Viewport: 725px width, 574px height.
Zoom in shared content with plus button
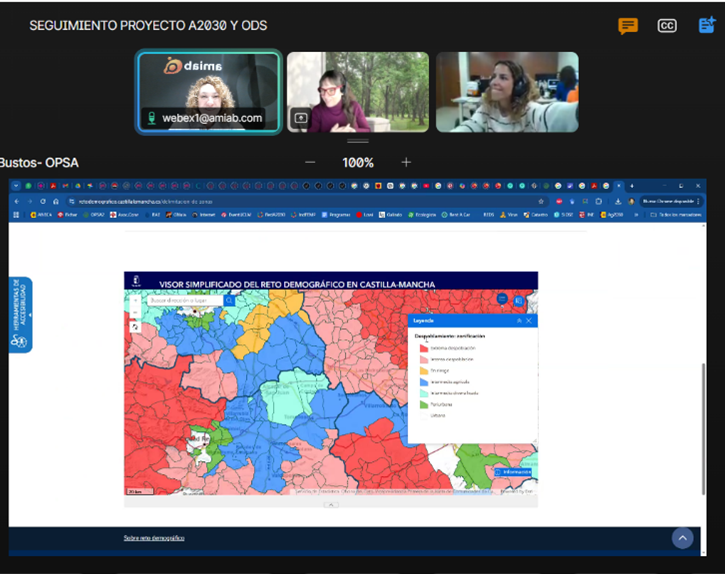406,162
